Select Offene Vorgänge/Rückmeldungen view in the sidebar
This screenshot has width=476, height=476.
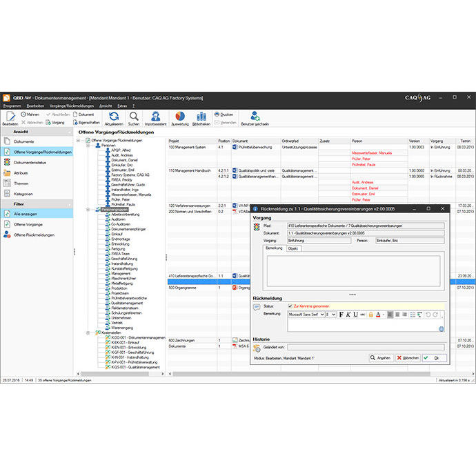[x=37, y=152]
